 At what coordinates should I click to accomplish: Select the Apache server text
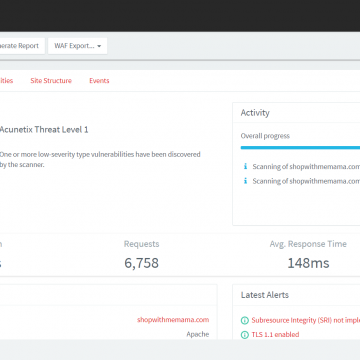tap(198, 334)
